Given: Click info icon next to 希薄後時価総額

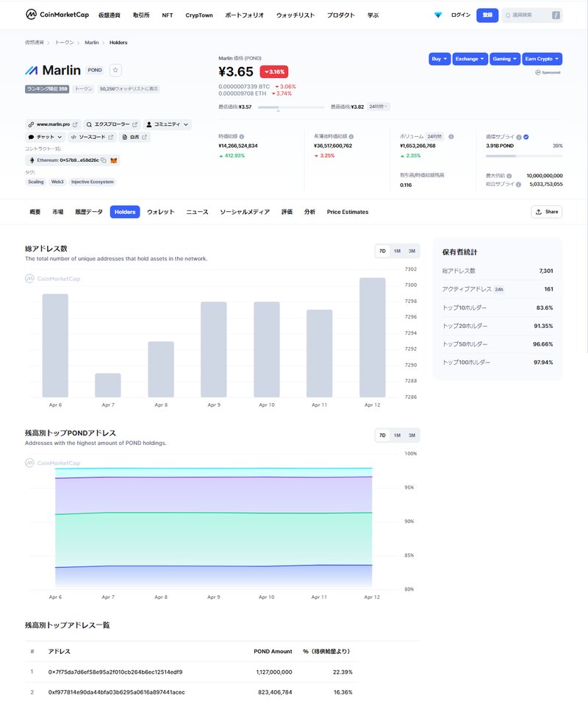Looking at the screenshot, I should click(x=351, y=137).
